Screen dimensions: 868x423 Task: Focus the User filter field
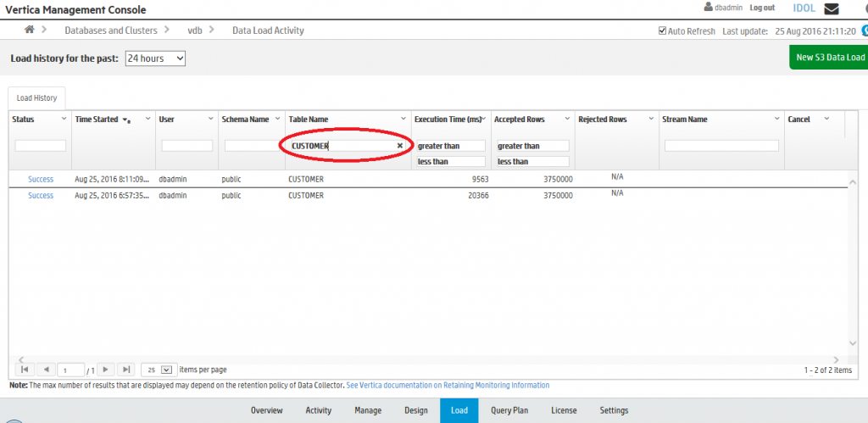click(187, 146)
